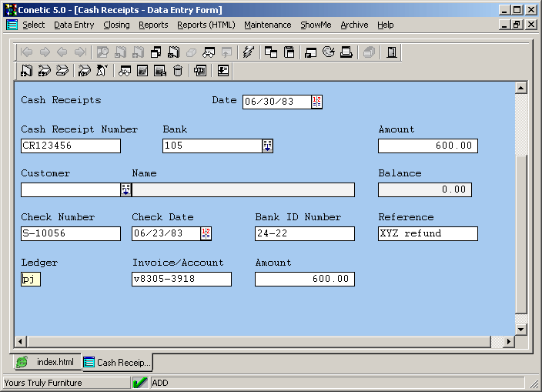Open the Maintenance menu
542x392 pixels.
[x=267, y=25]
